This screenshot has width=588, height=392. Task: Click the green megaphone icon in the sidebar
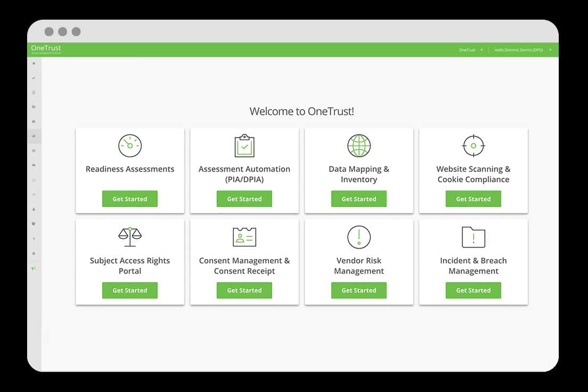33,268
